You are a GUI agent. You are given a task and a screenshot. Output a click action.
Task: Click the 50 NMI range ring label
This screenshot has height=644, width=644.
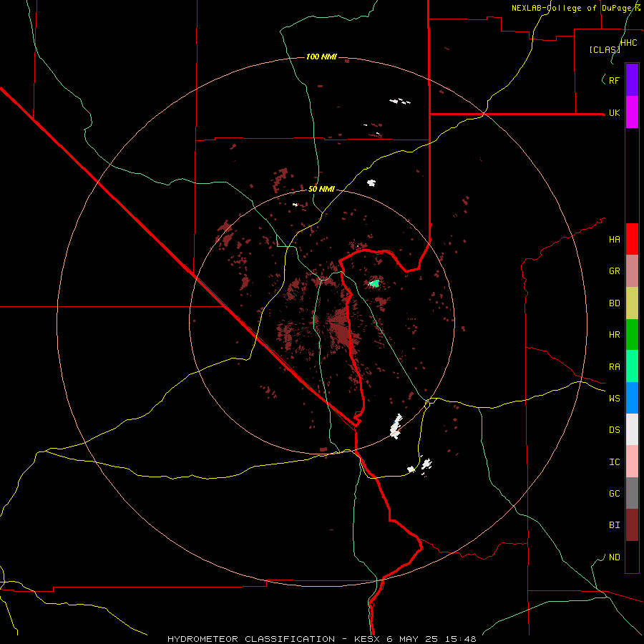(x=321, y=189)
